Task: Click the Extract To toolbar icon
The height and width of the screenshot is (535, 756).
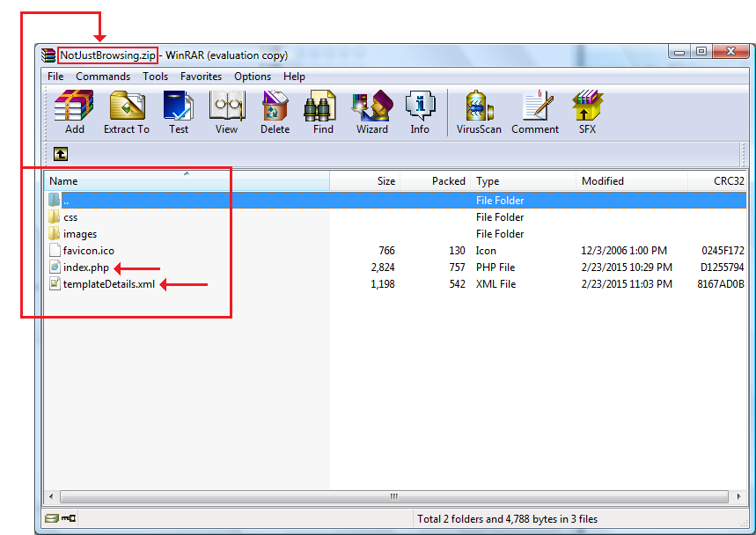Action: (127, 112)
